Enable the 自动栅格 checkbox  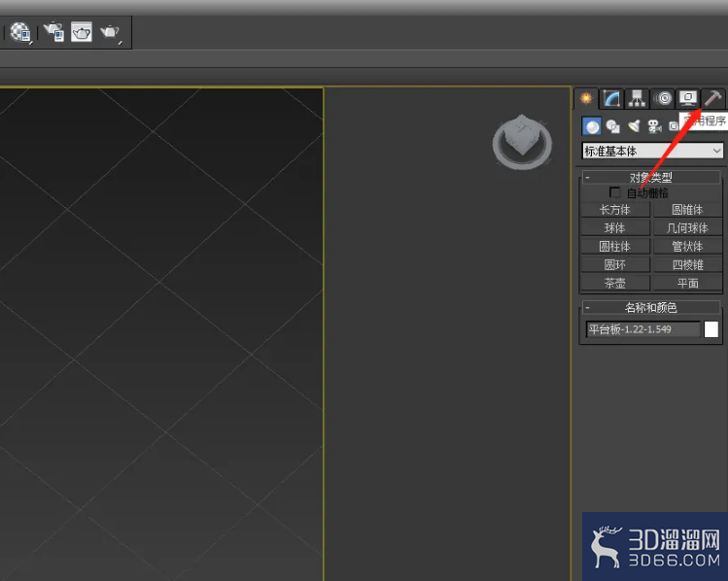(614, 192)
